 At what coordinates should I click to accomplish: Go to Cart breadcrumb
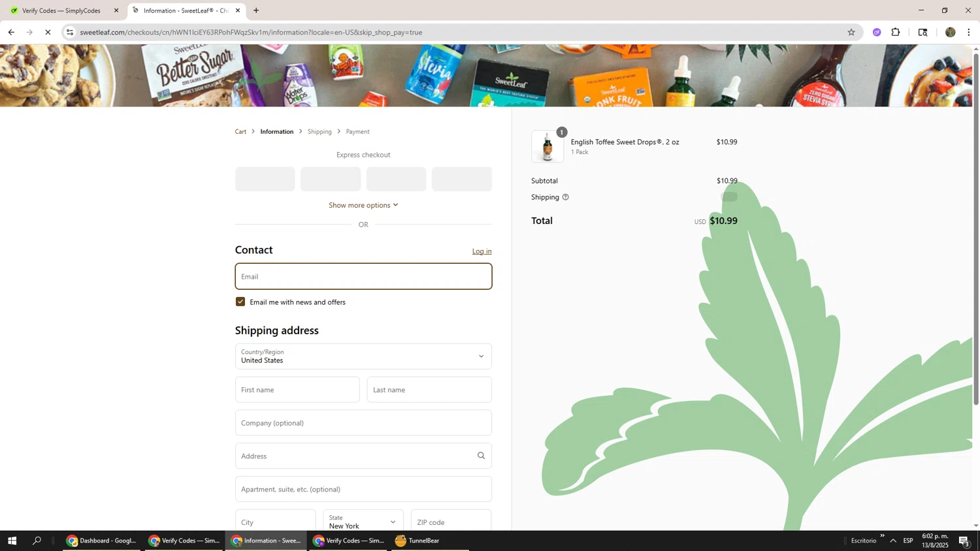[x=240, y=132]
